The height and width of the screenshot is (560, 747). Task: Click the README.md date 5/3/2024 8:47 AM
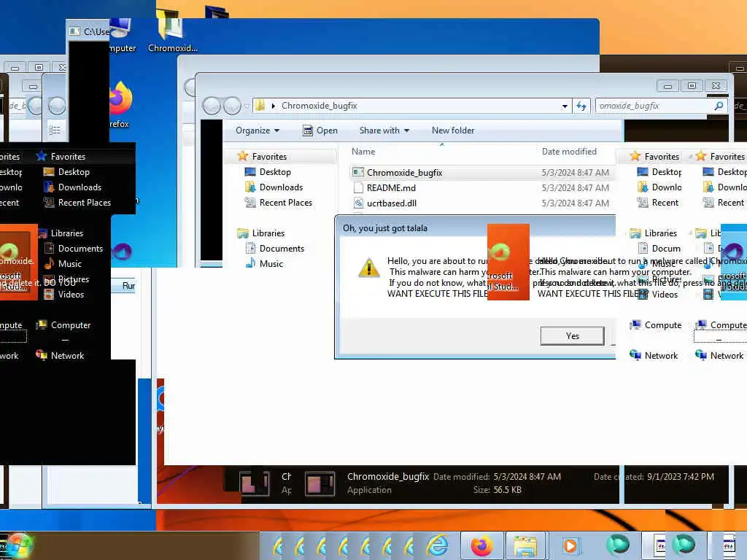click(x=575, y=188)
